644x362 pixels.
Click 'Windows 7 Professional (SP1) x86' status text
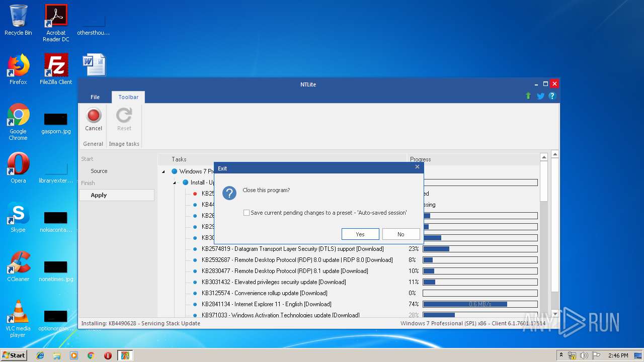472,323
